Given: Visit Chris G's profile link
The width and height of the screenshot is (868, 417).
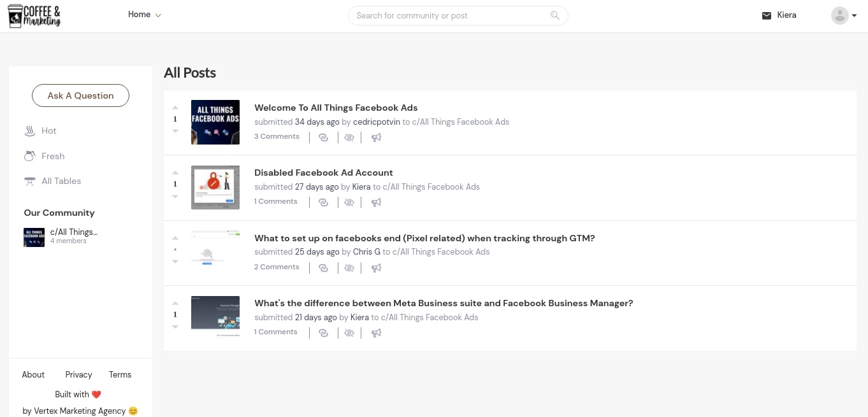Looking at the screenshot, I should [366, 251].
